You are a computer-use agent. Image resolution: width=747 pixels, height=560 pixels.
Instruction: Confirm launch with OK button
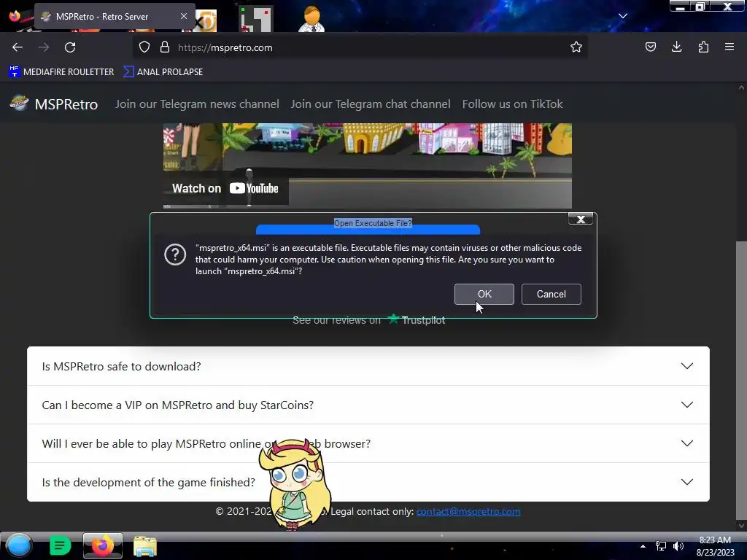pyautogui.click(x=484, y=295)
